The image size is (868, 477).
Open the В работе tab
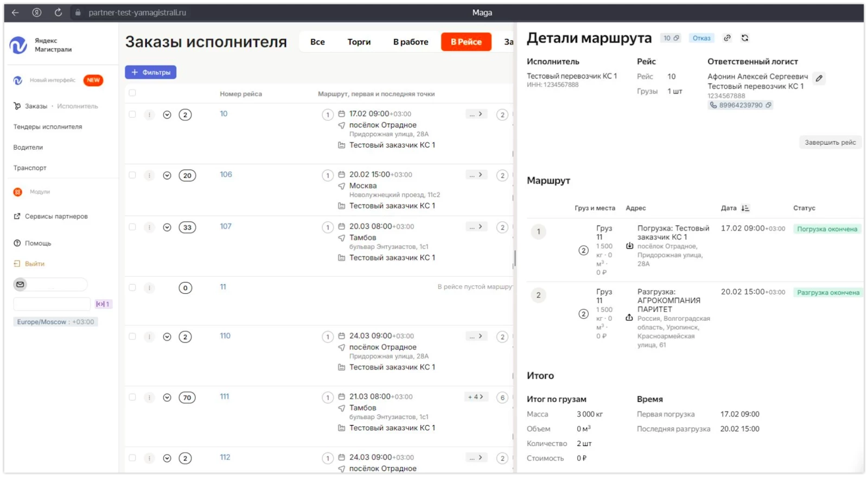pos(411,42)
